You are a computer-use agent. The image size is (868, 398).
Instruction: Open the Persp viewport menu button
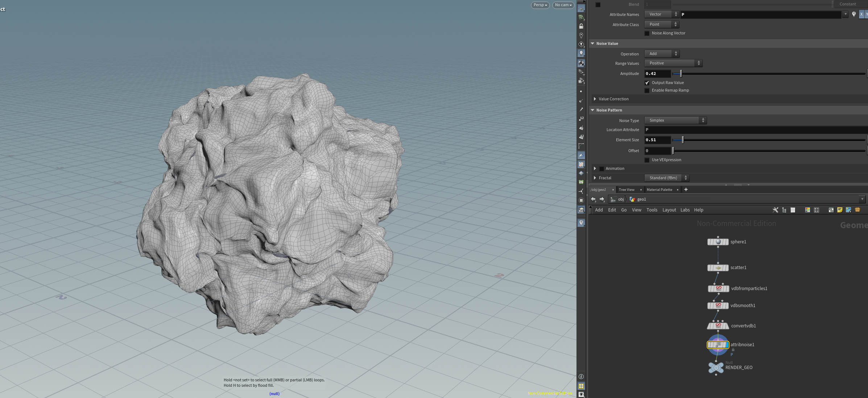[x=540, y=5]
